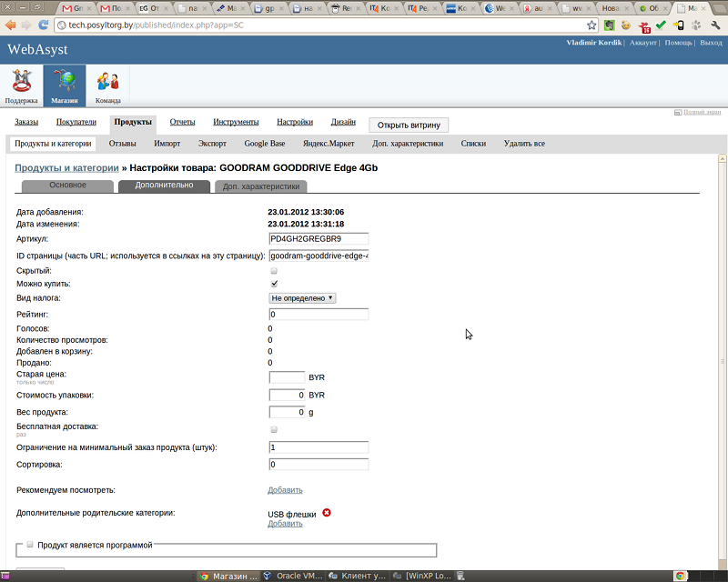Follow the Продукты и категории breadcrumb link
Viewport: 728px width, 582px height.
click(66, 168)
